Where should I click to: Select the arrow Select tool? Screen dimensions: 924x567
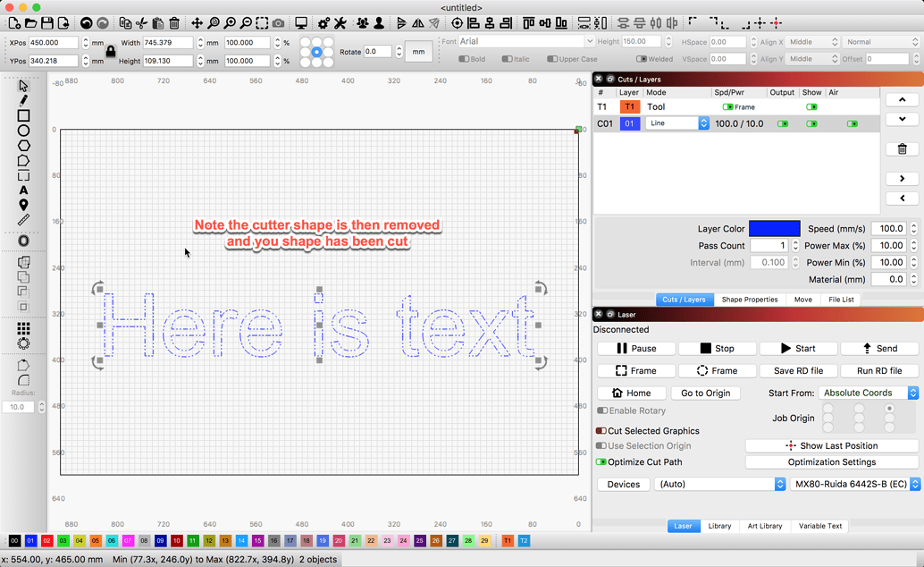click(23, 86)
